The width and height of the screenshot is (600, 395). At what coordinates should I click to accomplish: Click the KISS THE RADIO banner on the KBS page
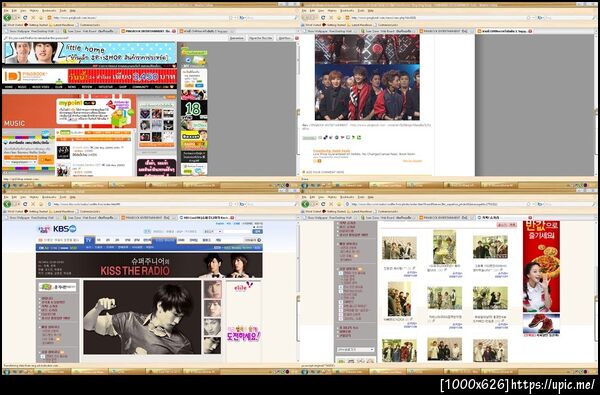tap(149, 265)
